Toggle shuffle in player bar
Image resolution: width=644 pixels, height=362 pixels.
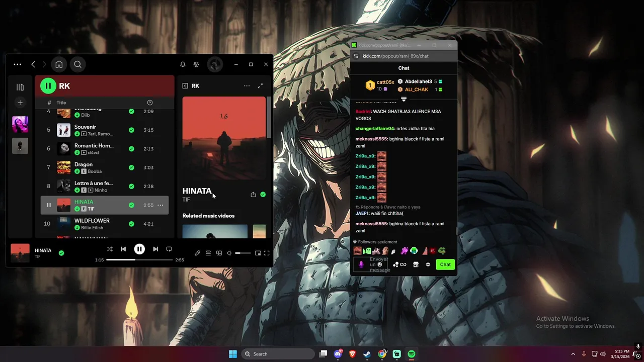[110, 249]
